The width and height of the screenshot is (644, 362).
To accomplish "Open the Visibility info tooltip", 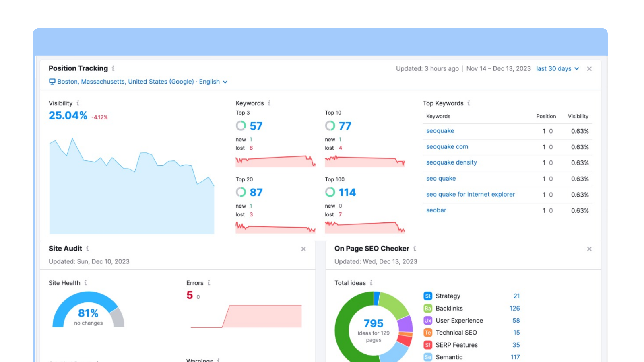I will click(x=77, y=103).
